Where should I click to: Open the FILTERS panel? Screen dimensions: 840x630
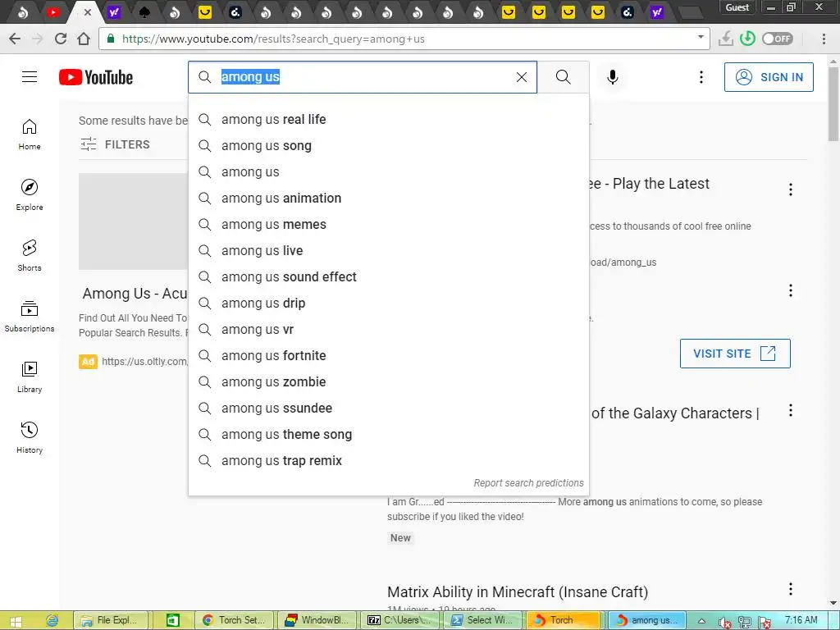click(115, 144)
